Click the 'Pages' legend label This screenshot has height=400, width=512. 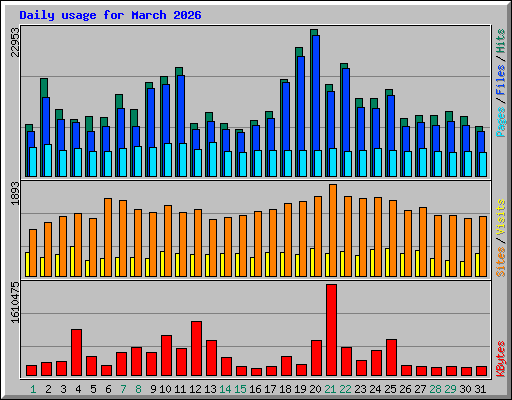coord(501,122)
